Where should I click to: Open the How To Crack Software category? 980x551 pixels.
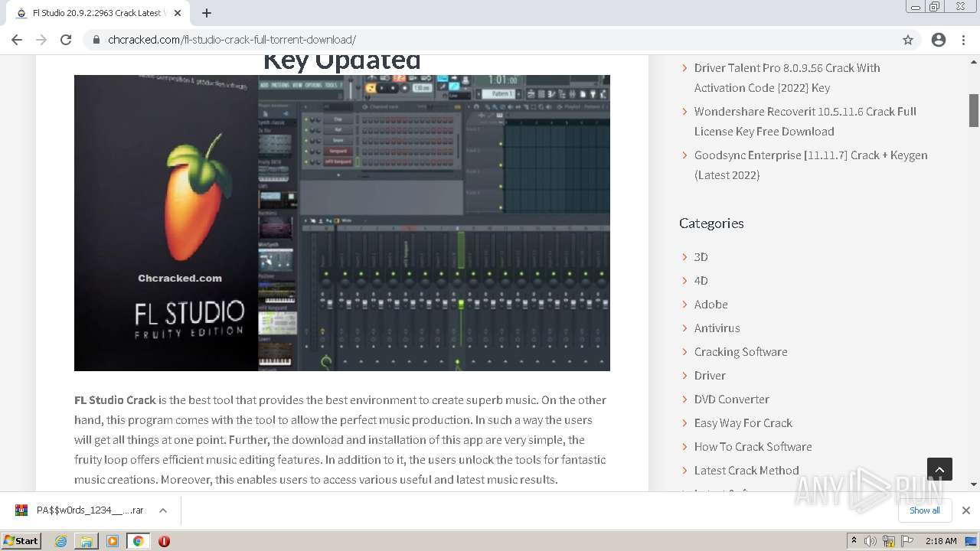753,447
